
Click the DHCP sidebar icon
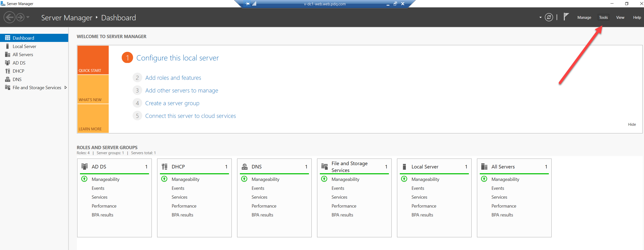point(8,71)
